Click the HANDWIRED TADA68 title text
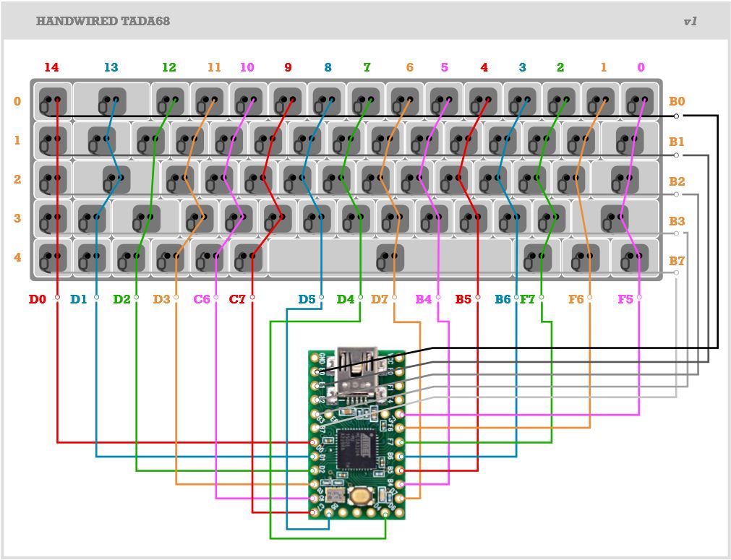 (103, 21)
